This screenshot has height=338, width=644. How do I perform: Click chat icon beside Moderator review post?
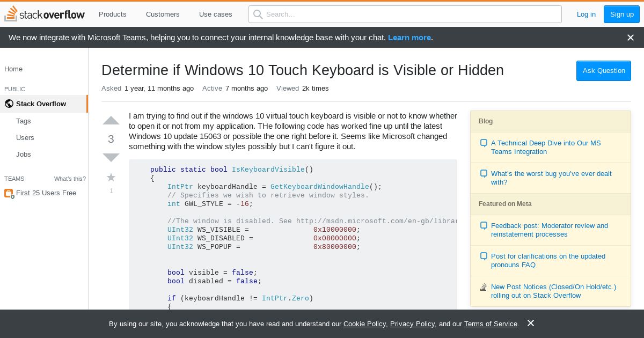[484, 226]
